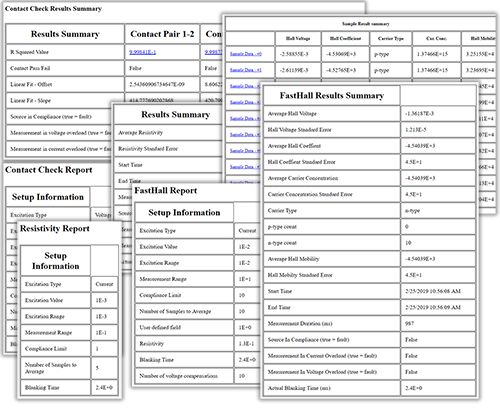Image resolution: width=500 pixels, height=408 pixels.
Task: Select Hall Voltage Standard Error value 1.213E-5
Action: click(415, 130)
